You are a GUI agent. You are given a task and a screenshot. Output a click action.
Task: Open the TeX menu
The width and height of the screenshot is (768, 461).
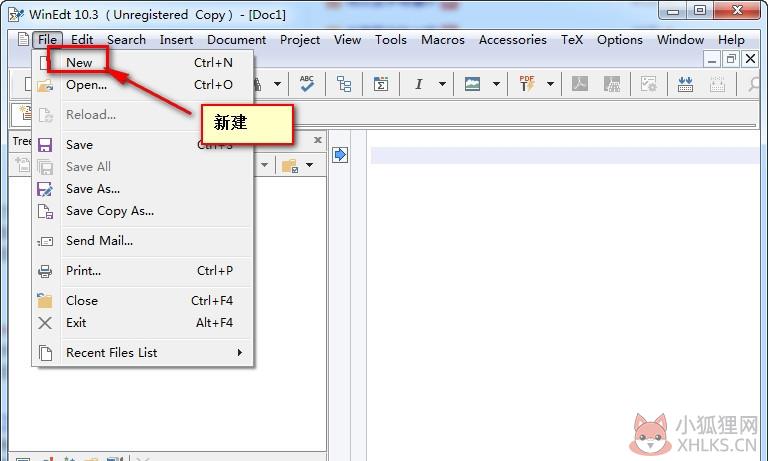pyautogui.click(x=572, y=40)
